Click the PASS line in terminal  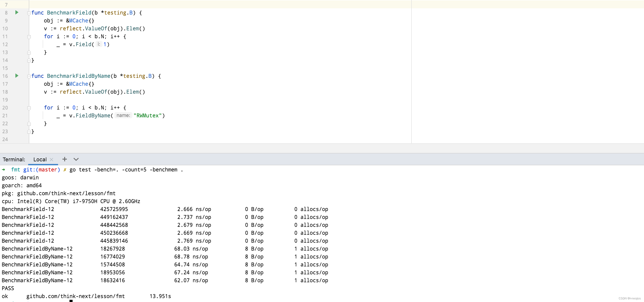[8, 289]
